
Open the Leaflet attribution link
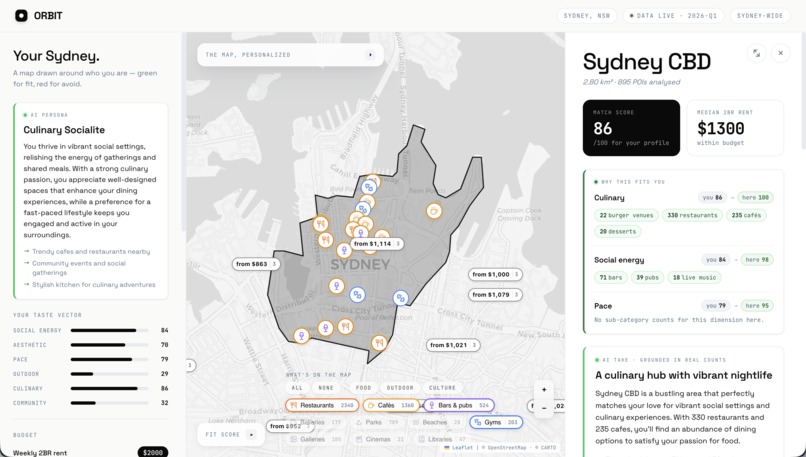[x=459, y=448]
